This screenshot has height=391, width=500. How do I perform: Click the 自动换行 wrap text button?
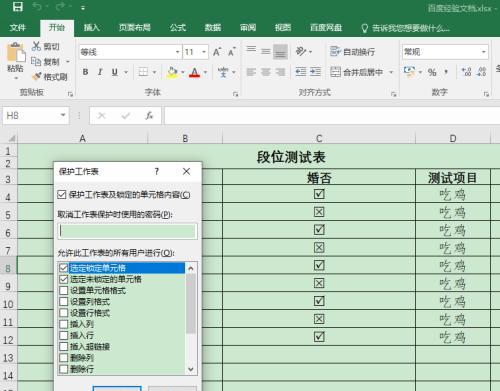click(x=353, y=52)
